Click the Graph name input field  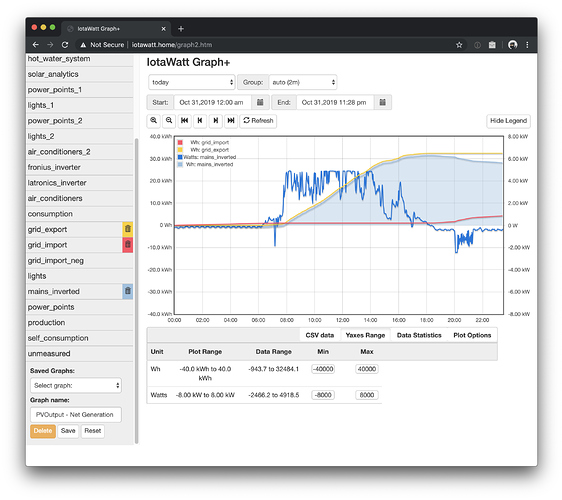point(76,415)
